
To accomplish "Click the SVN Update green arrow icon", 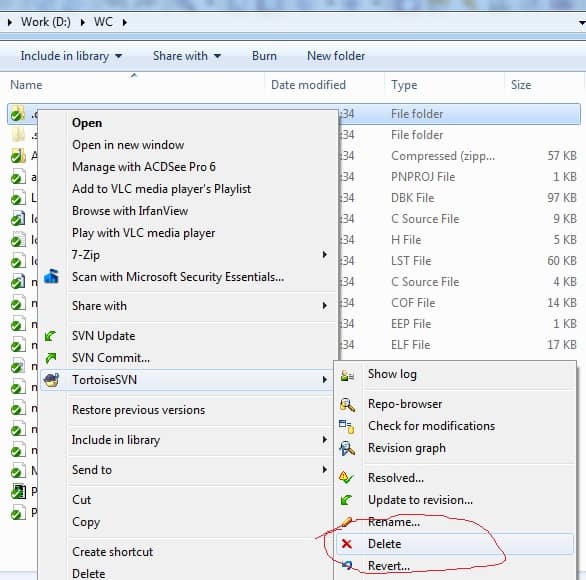I will [x=50, y=336].
